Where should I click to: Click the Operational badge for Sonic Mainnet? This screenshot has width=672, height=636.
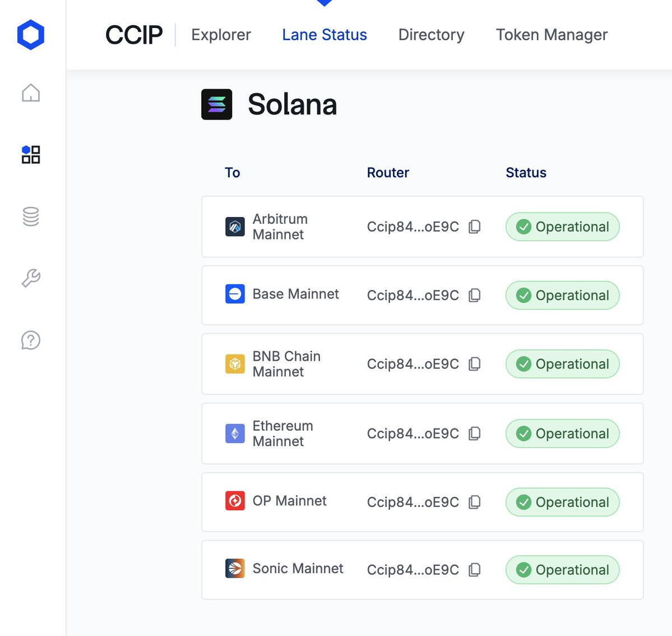pos(562,569)
